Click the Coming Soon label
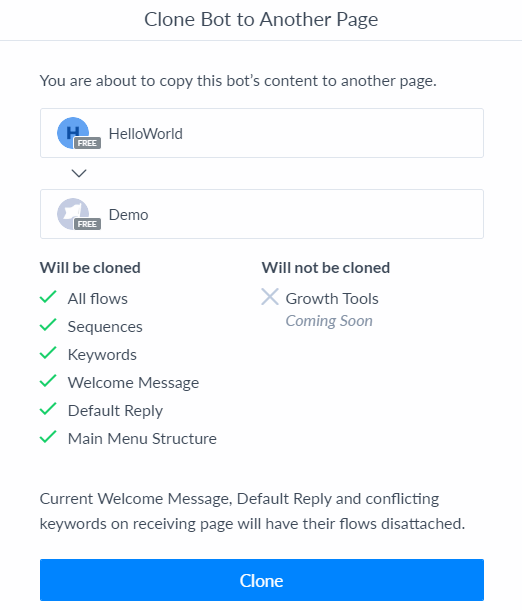This screenshot has height=610, width=522. click(329, 321)
